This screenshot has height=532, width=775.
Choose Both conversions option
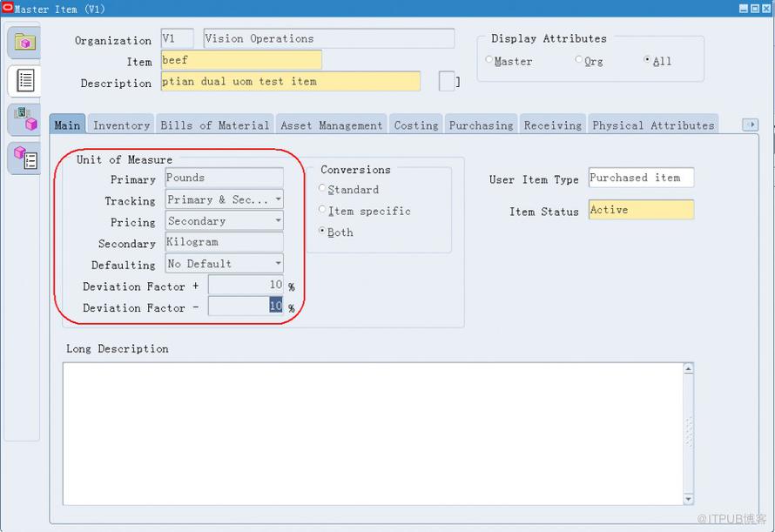point(322,231)
